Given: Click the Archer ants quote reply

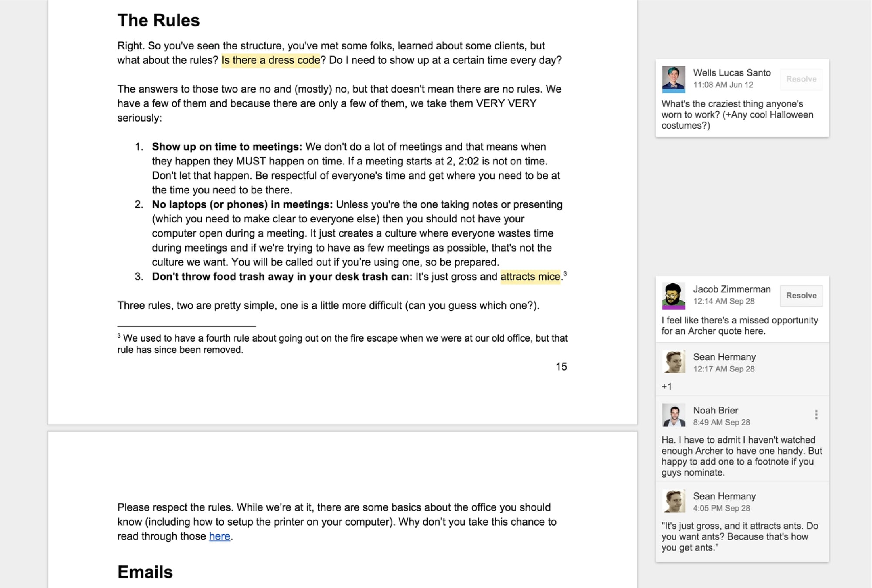Looking at the screenshot, I should (739, 537).
